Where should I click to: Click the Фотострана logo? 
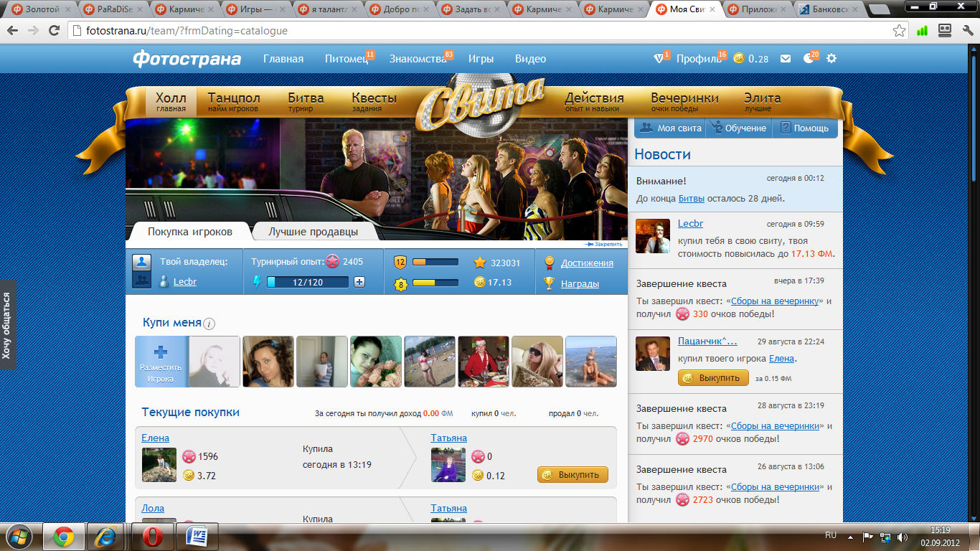point(187,59)
